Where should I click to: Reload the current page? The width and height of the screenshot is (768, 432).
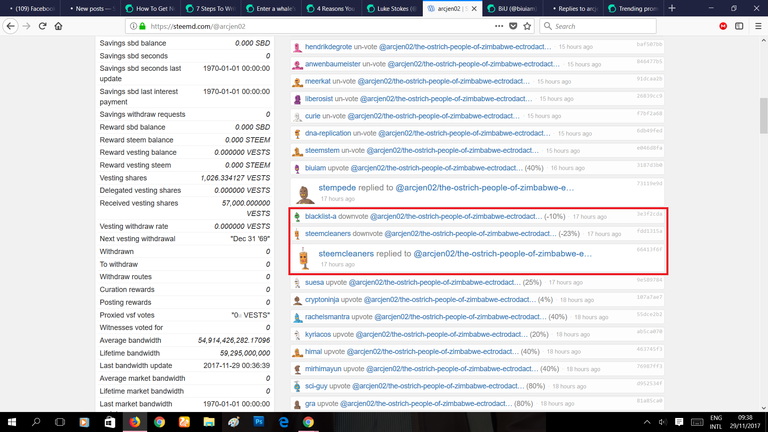pos(43,26)
